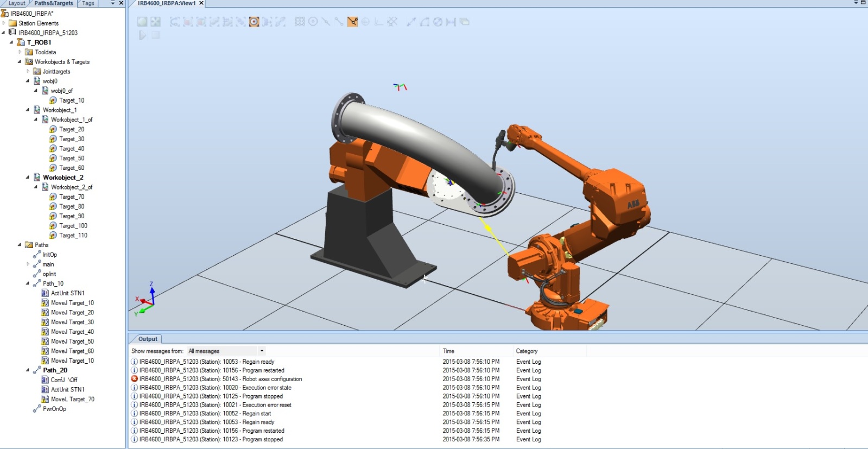The width and height of the screenshot is (868, 449).
Task: Click the Minimum Distance measure icon
Action: pyautogui.click(x=451, y=22)
